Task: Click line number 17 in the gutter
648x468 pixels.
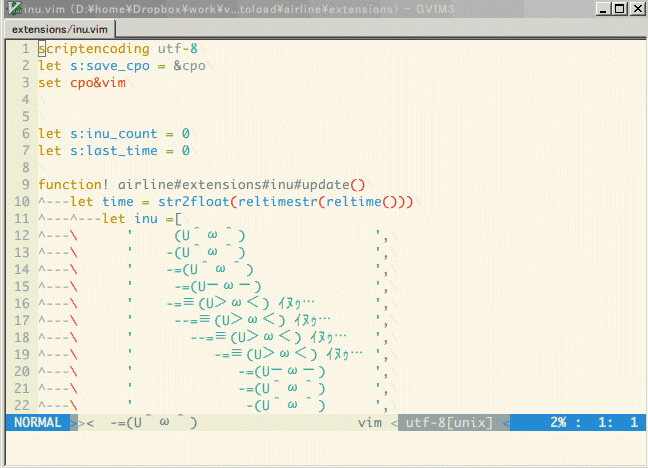Action: [x=22, y=320]
